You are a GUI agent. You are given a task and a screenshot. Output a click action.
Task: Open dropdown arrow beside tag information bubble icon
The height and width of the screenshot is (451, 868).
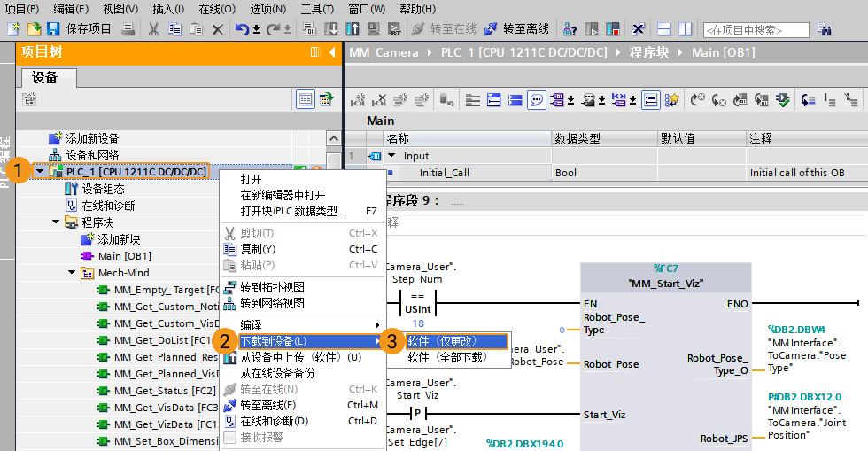tap(601, 100)
